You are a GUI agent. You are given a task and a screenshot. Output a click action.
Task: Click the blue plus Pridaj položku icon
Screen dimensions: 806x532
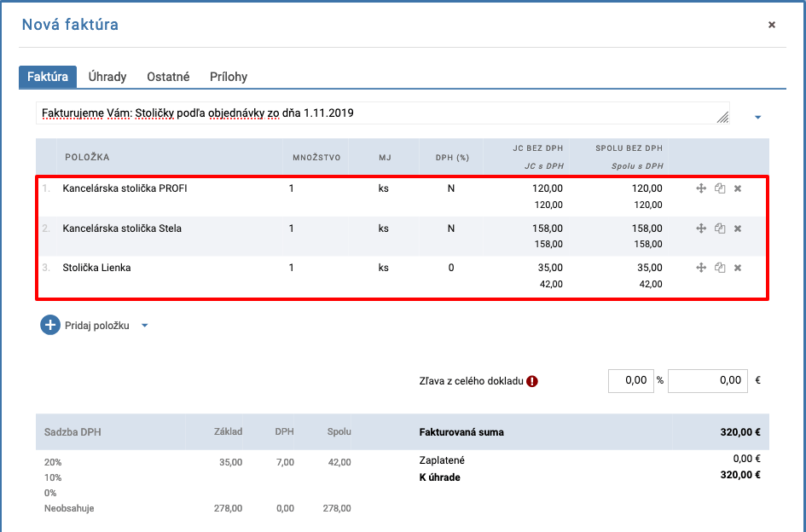pos(50,326)
